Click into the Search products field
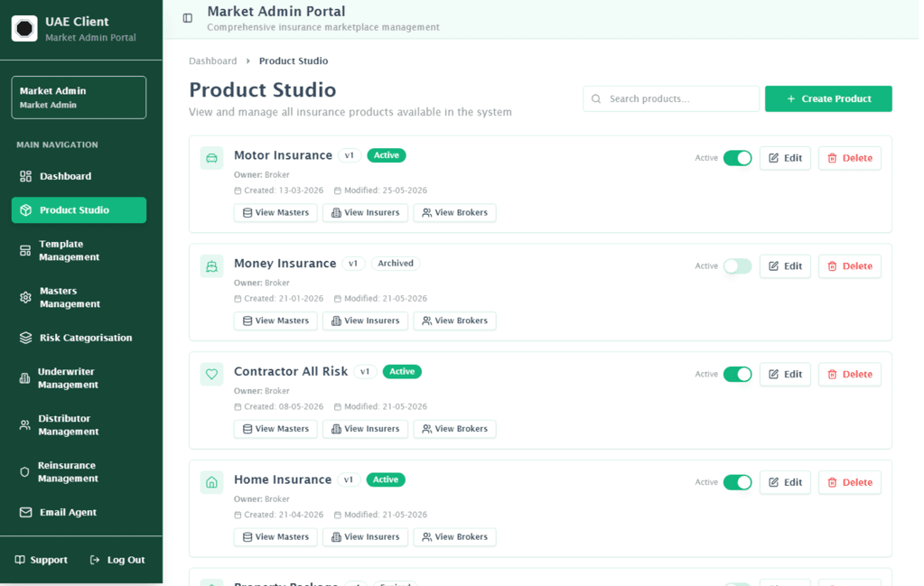 click(x=671, y=99)
